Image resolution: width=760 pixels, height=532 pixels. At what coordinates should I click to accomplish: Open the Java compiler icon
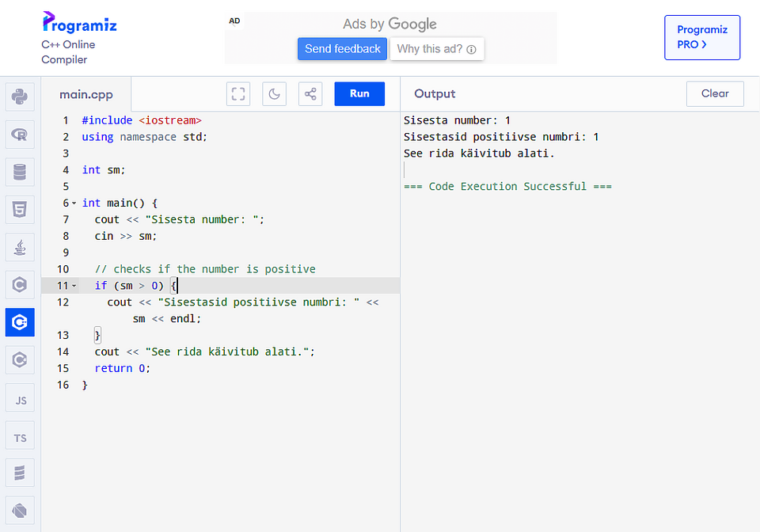19,246
